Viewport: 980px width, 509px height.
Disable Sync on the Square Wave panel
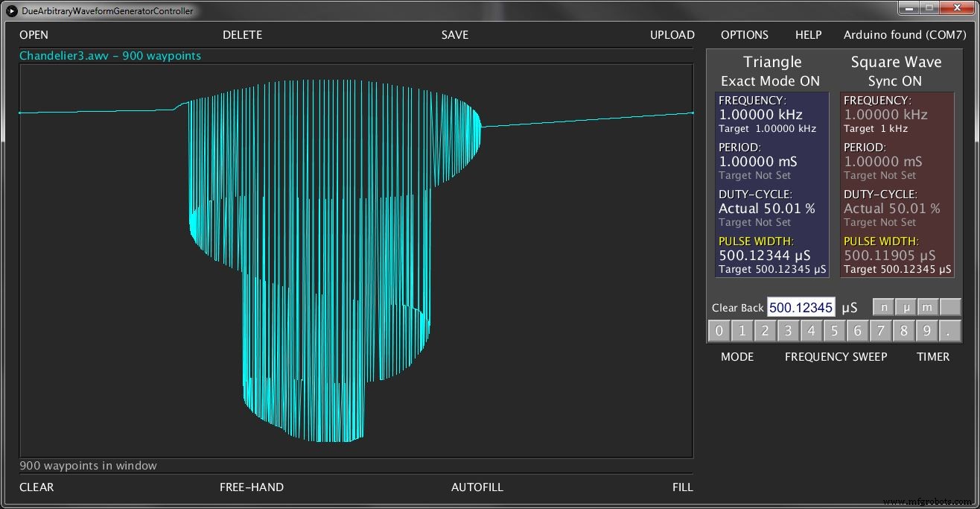896,80
